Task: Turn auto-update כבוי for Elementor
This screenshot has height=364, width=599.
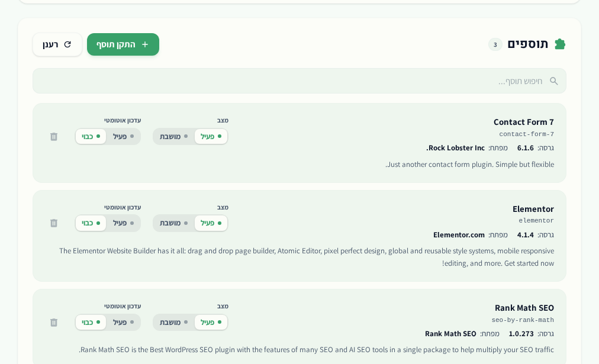Action: [91, 223]
